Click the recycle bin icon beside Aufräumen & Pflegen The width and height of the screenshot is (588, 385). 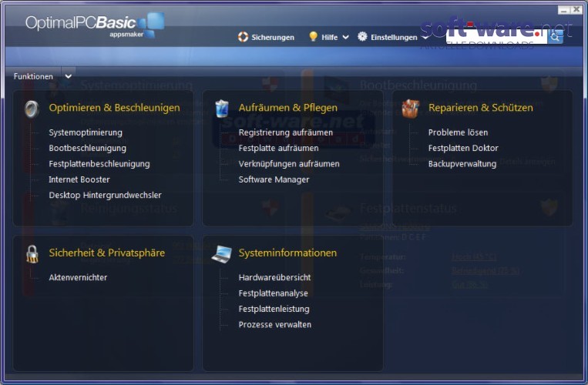click(x=222, y=109)
